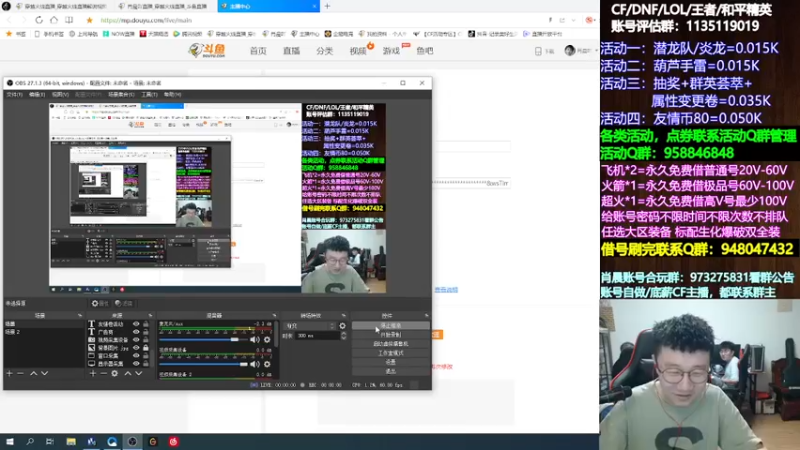The width and height of the screenshot is (800, 450).
Task: Open Task View on the taskbar
Action: (x=49, y=442)
